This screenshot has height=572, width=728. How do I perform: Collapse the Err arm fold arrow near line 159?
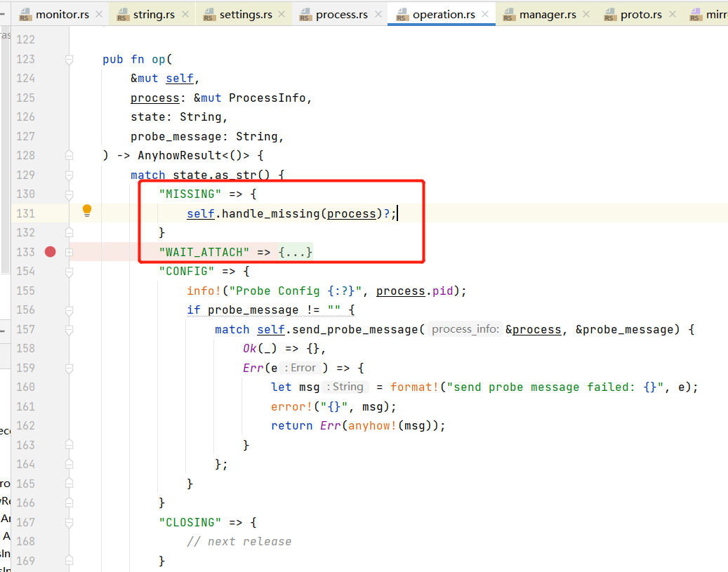click(68, 367)
